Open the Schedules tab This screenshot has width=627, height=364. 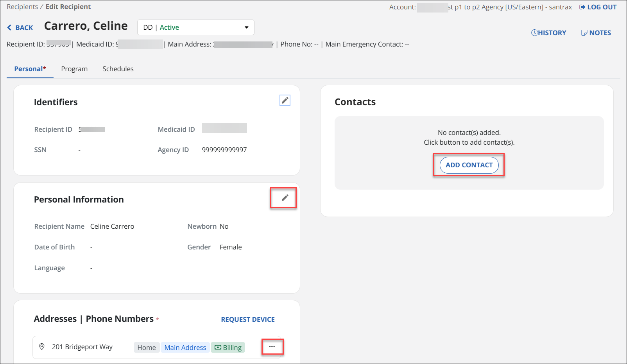(118, 69)
